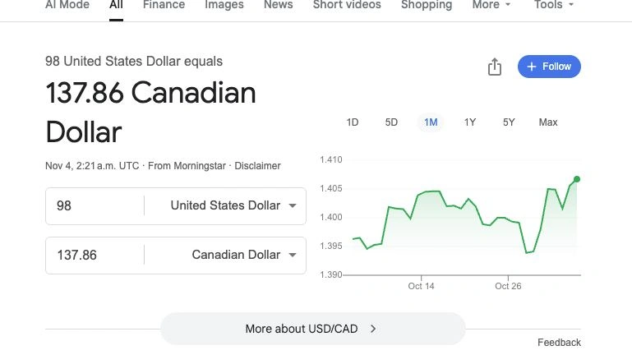The height and width of the screenshot is (364, 632).
Task: Click the green endpoint dot on chart
Action: pos(577,179)
